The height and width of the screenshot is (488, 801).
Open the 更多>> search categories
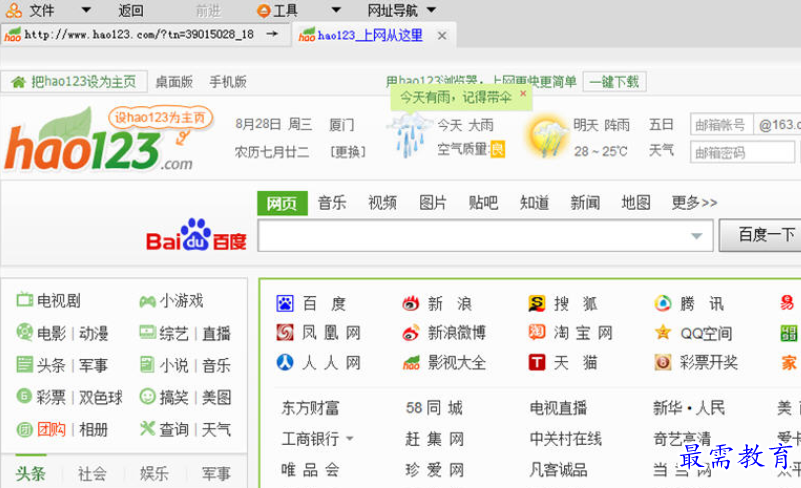pos(694,203)
